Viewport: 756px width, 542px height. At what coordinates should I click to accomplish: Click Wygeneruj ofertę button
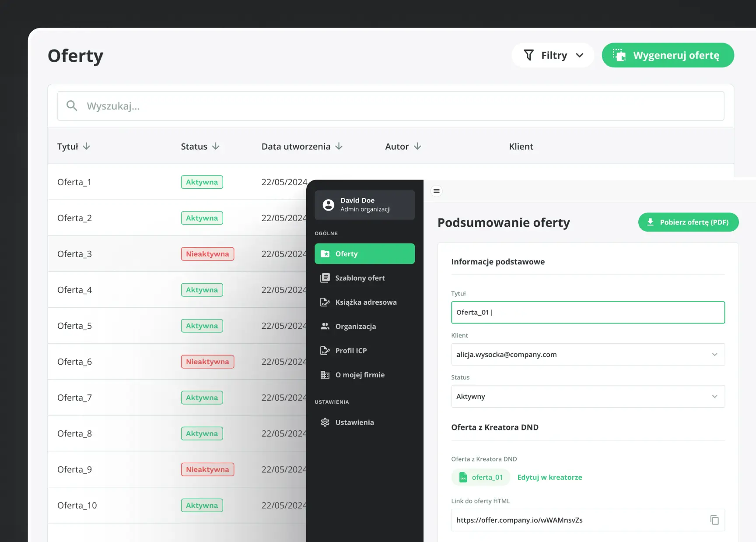tap(668, 55)
